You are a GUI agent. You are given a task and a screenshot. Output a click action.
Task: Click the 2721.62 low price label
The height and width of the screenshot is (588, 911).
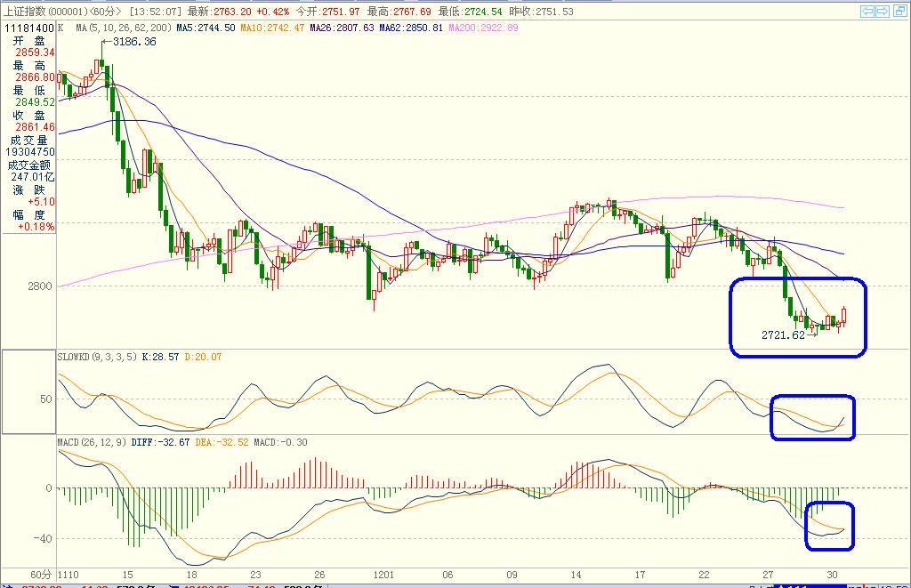tap(783, 335)
